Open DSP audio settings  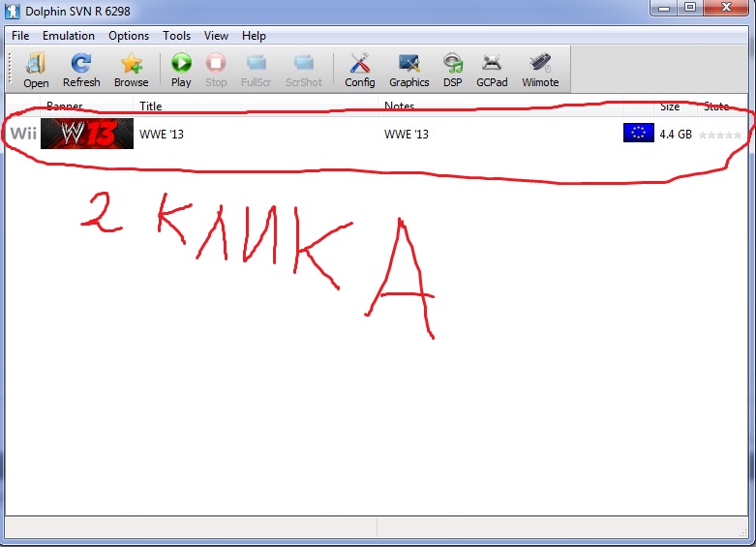(453, 71)
